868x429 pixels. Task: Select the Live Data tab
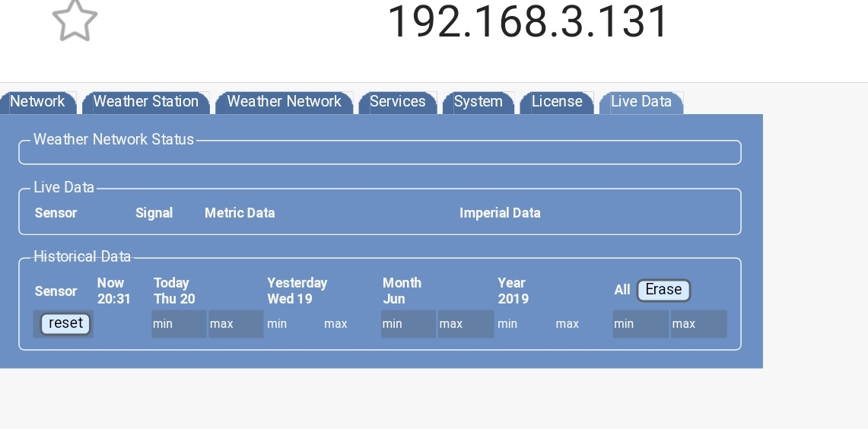(x=641, y=102)
